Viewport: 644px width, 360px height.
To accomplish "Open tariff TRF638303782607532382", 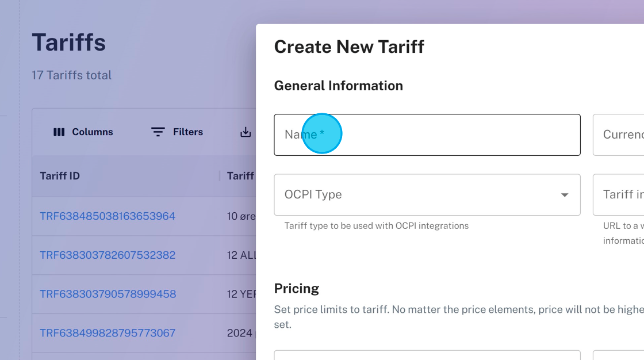I will coord(108,255).
